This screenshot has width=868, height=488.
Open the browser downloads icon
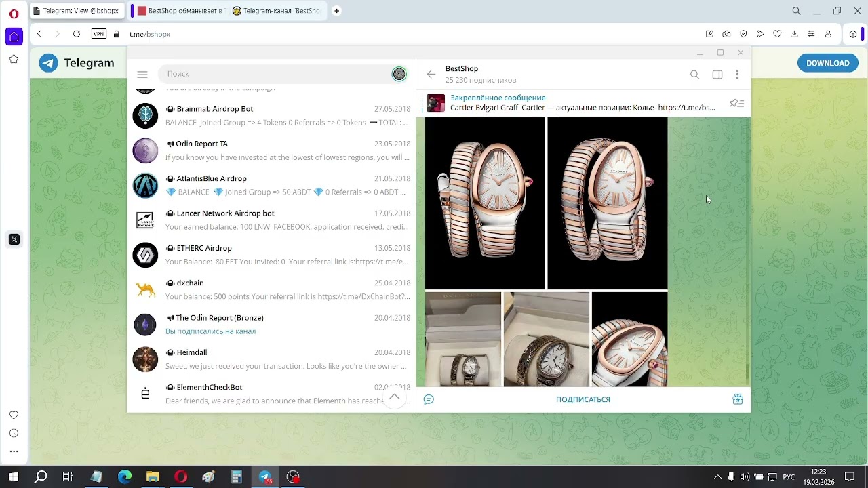[794, 34]
